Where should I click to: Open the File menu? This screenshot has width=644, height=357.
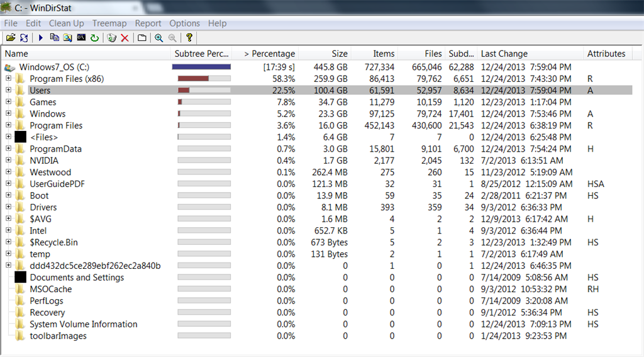tap(11, 23)
